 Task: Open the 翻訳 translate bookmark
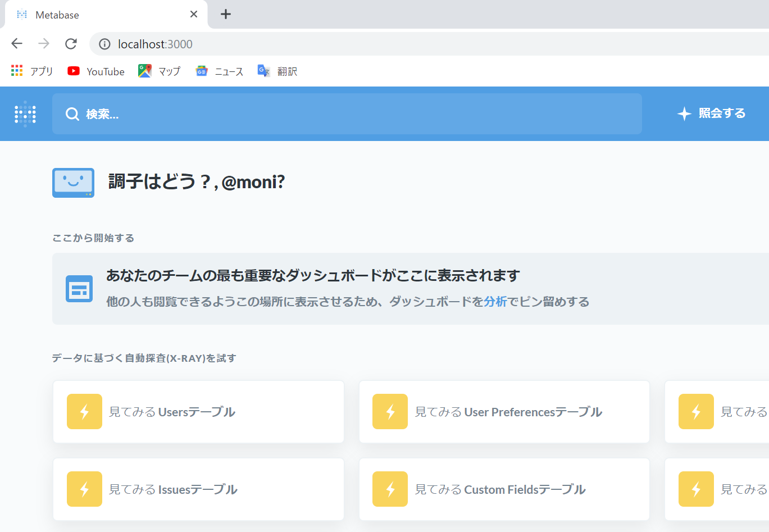[x=277, y=71]
